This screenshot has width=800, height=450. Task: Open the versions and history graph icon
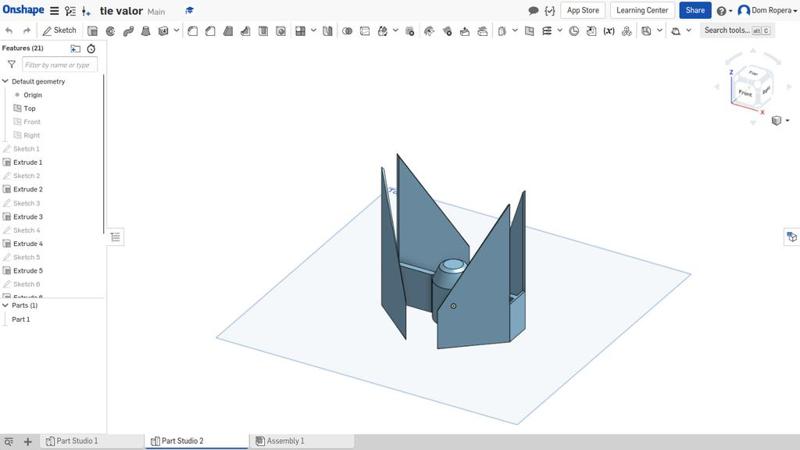pos(70,11)
